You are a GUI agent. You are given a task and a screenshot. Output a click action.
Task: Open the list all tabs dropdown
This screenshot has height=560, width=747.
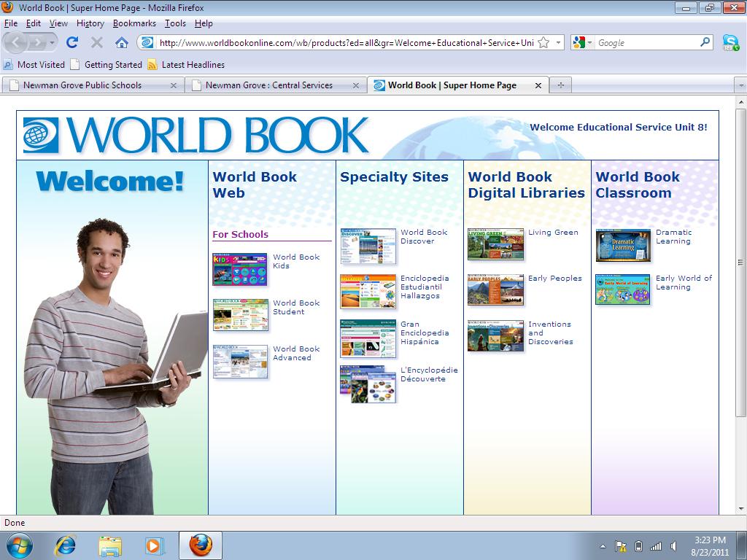click(x=741, y=85)
